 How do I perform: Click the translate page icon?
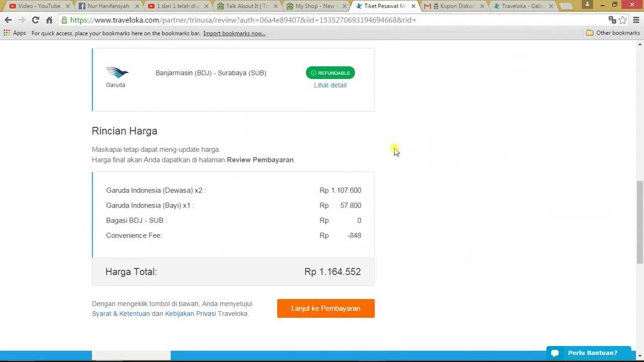click(612, 20)
